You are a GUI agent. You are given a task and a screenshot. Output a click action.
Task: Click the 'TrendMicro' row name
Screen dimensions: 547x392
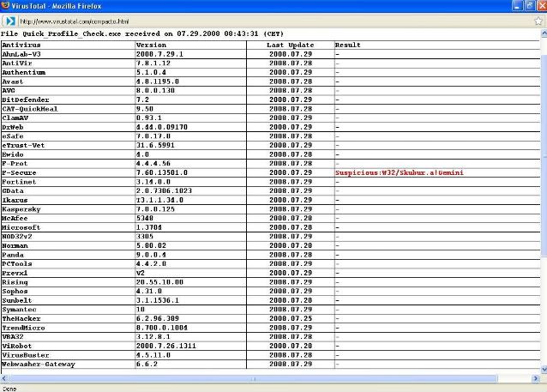coord(23,328)
